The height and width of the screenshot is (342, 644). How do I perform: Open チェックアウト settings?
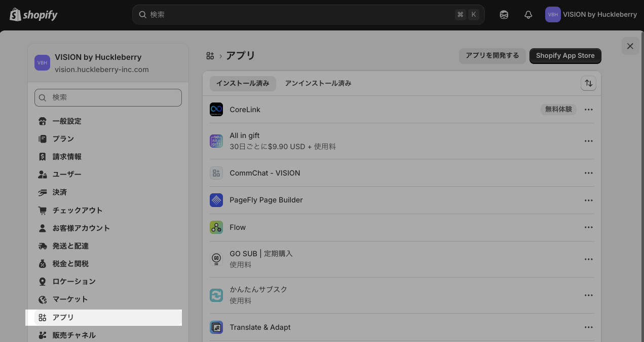pos(108,211)
